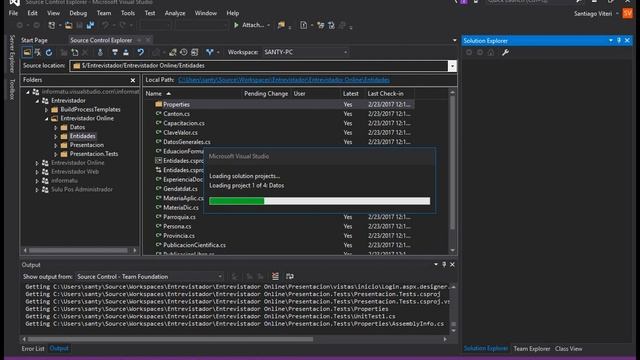Select the Provincia.cs file

click(x=179, y=236)
